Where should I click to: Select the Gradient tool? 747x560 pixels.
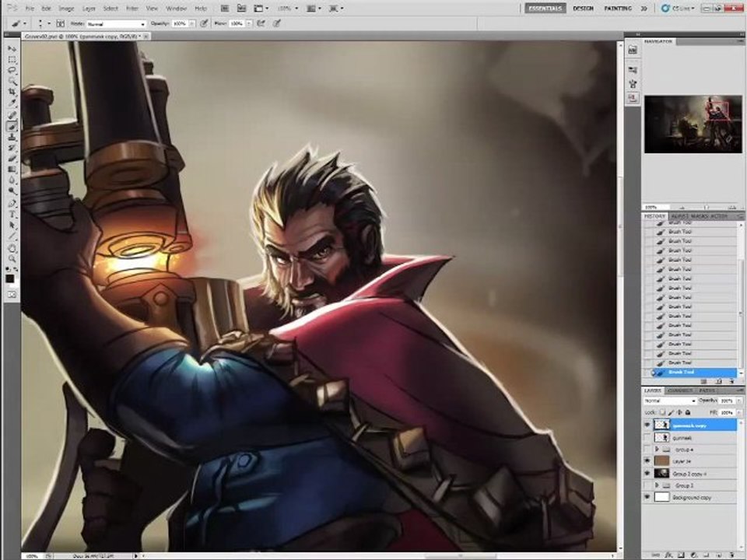(x=12, y=170)
